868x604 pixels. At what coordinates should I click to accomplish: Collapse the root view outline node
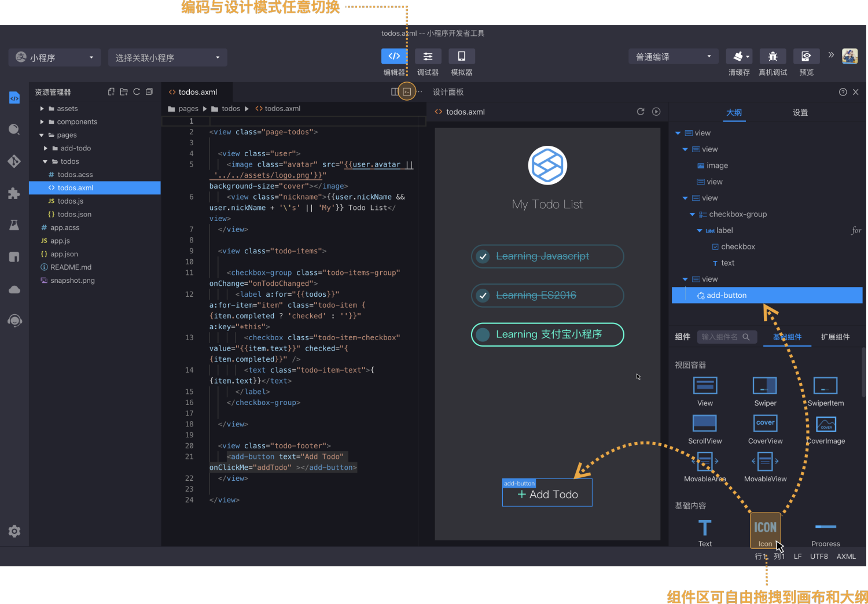tap(678, 133)
